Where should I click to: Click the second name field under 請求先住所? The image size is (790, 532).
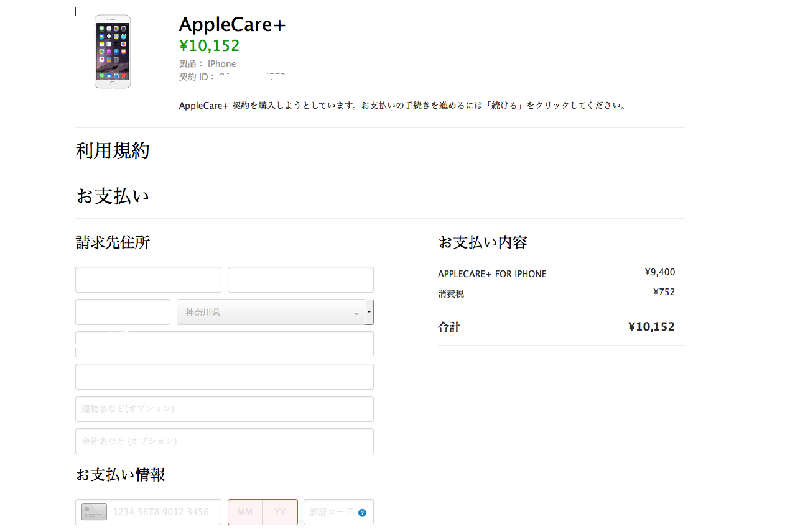pos(300,280)
